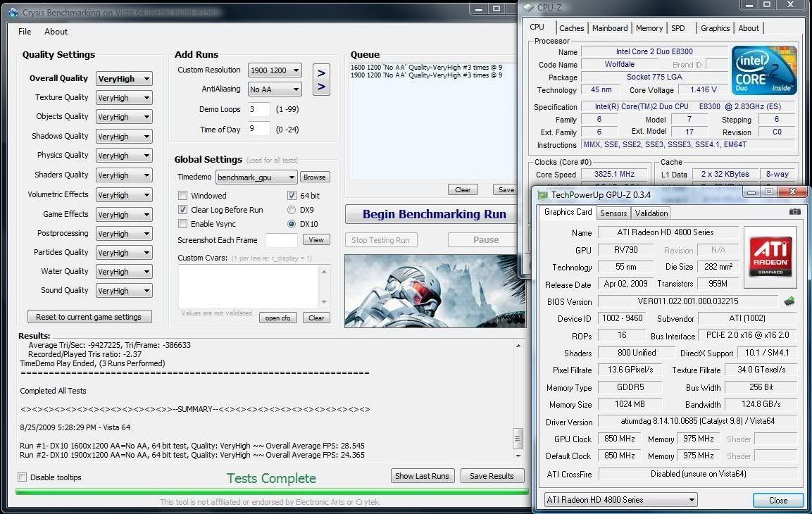Click the CPU-Z title bar app icon
Viewport: 812px width, 514px height.
click(x=527, y=7)
